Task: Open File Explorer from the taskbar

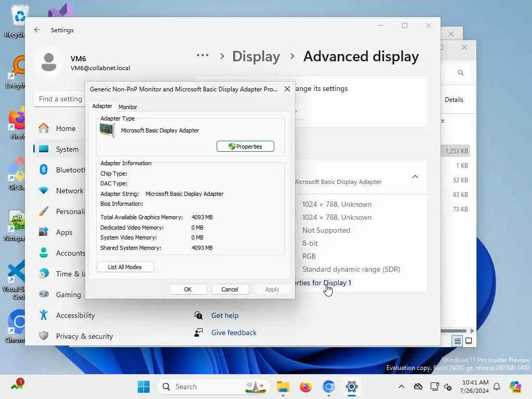Action: pos(283,387)
